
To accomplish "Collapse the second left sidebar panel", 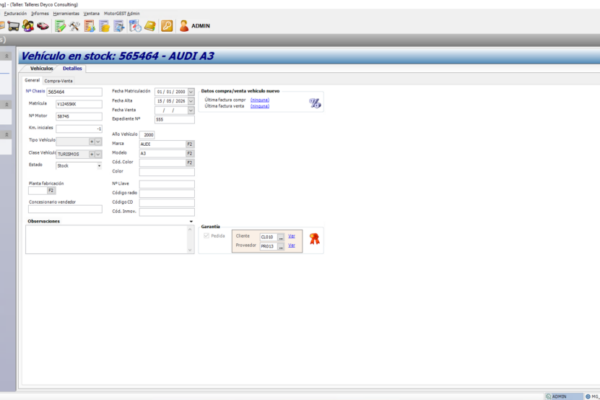I will pos(7,104).
